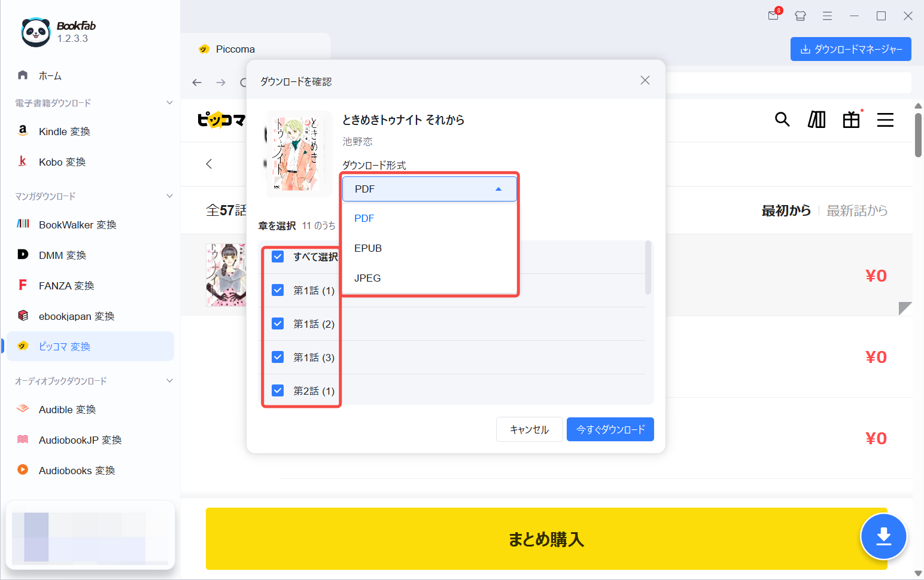924x580 pixels.
Task: Uncheck the 第1話 (2) checkbox
Action: coord(278,323)
